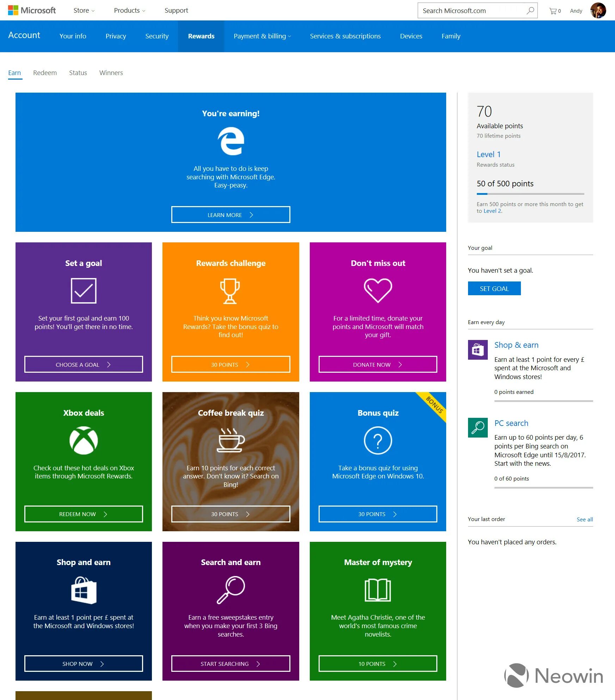The height and width of the screenshot is (700, 615).
Task: Switch to the Winners sub-tab
Action: 111,73
